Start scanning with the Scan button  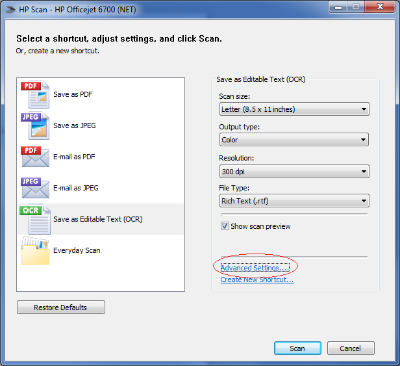[297, 348]
